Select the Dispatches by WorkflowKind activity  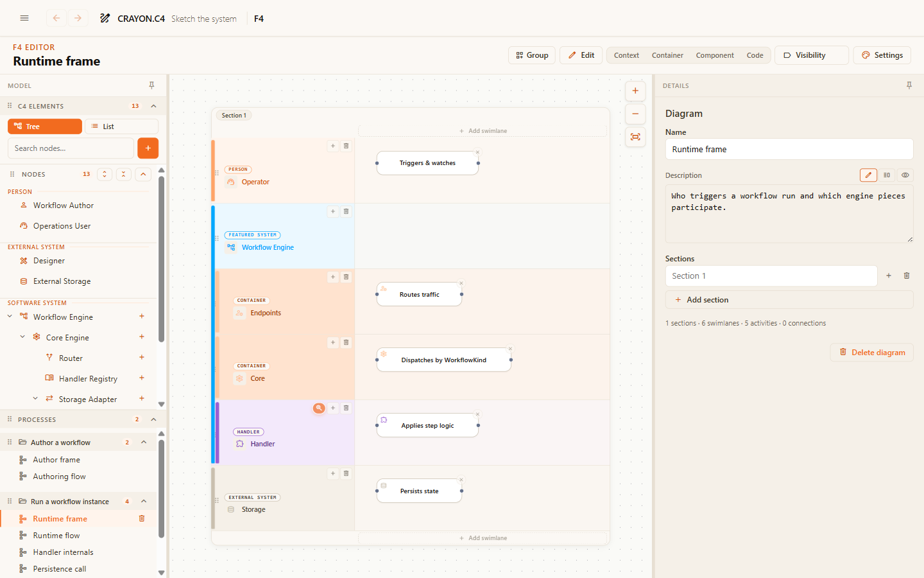point(444,360)
